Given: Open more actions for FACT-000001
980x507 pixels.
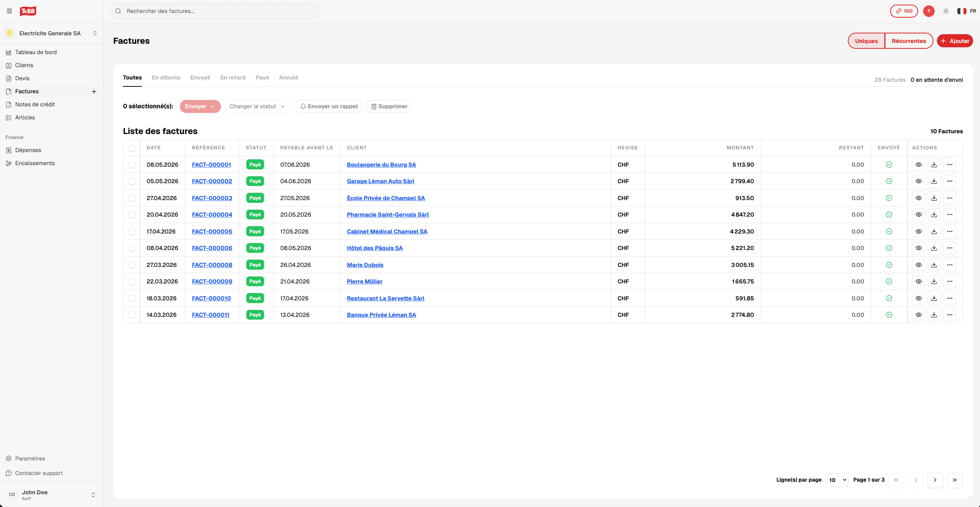Looking at the screenshot, I should click(x=950, y=165).
